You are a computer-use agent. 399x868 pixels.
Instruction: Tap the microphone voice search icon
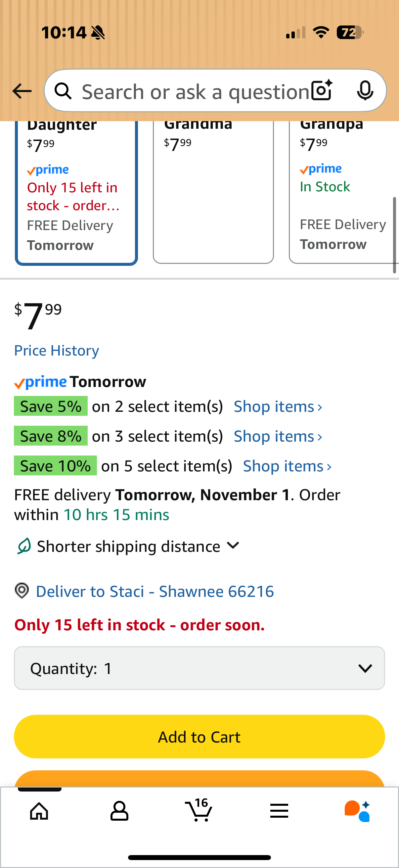tap(365, 90)
